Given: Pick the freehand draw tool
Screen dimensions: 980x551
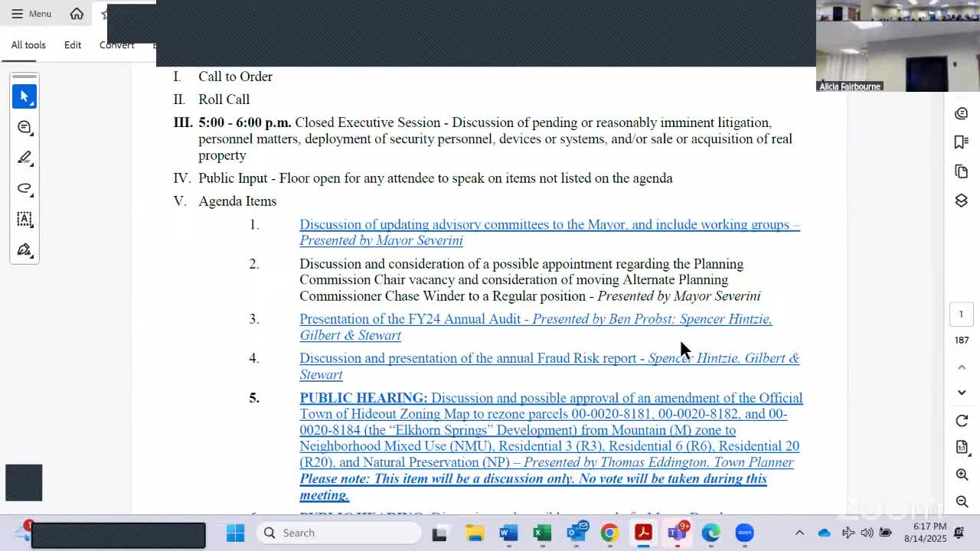Looking at the screenshot, I should click(24, 188).
